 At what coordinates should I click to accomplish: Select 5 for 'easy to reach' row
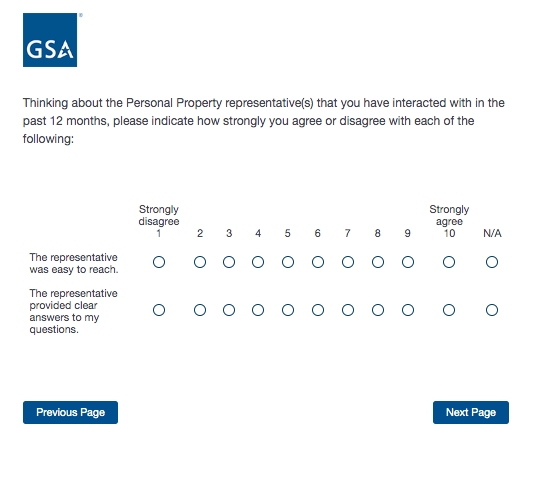[x=288, y=262]
